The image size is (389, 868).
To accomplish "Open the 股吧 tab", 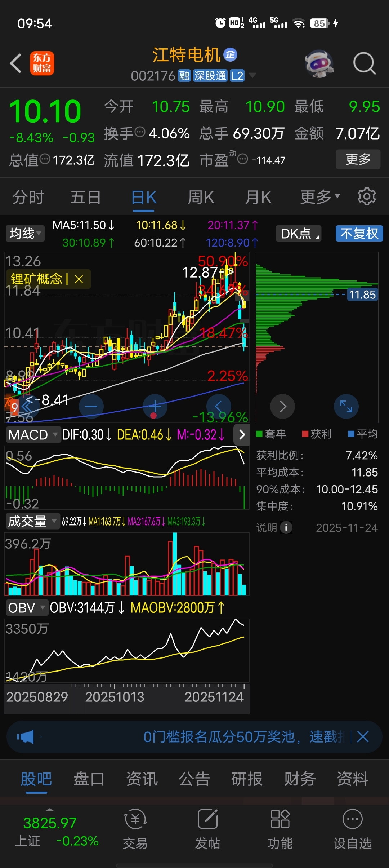I will 36,779.
